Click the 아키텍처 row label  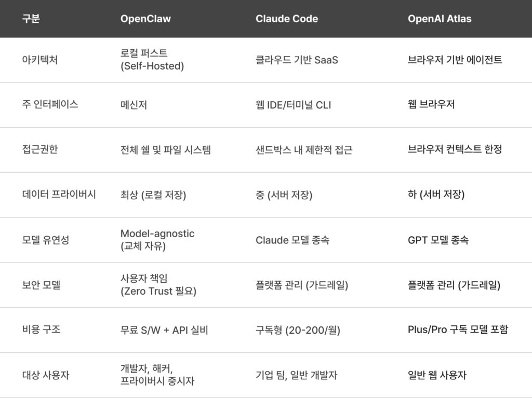pos(40,60)
